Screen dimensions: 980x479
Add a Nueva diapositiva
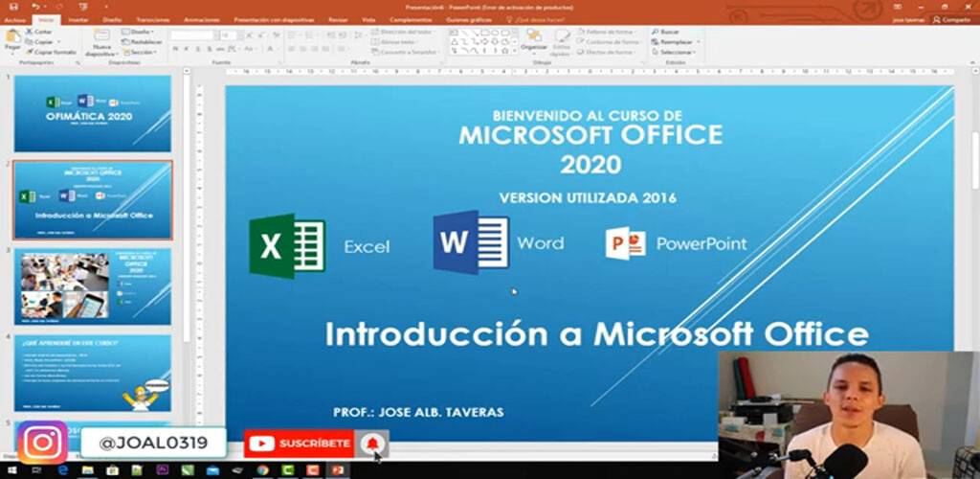pyautogui.click(x=101, y=42)
